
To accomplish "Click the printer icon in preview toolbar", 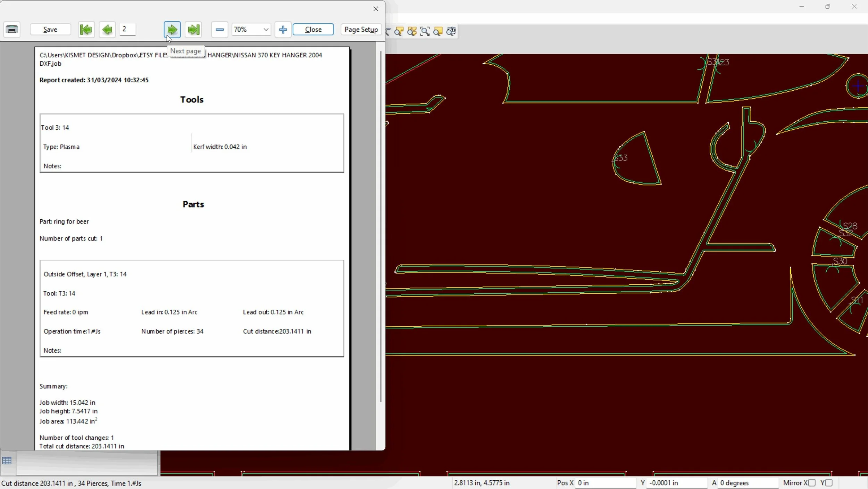I will [x=12, y=30].
